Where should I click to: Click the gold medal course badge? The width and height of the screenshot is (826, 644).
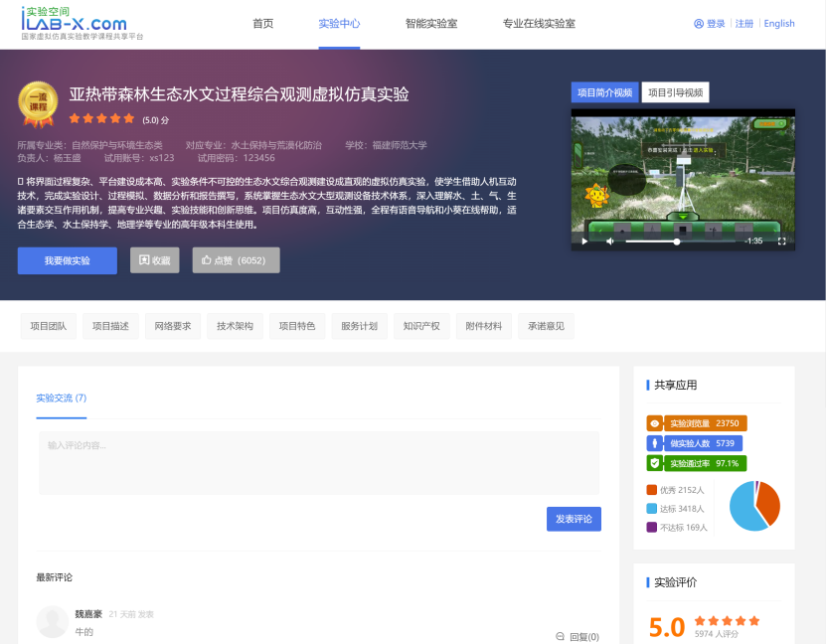tap(38, 104)
